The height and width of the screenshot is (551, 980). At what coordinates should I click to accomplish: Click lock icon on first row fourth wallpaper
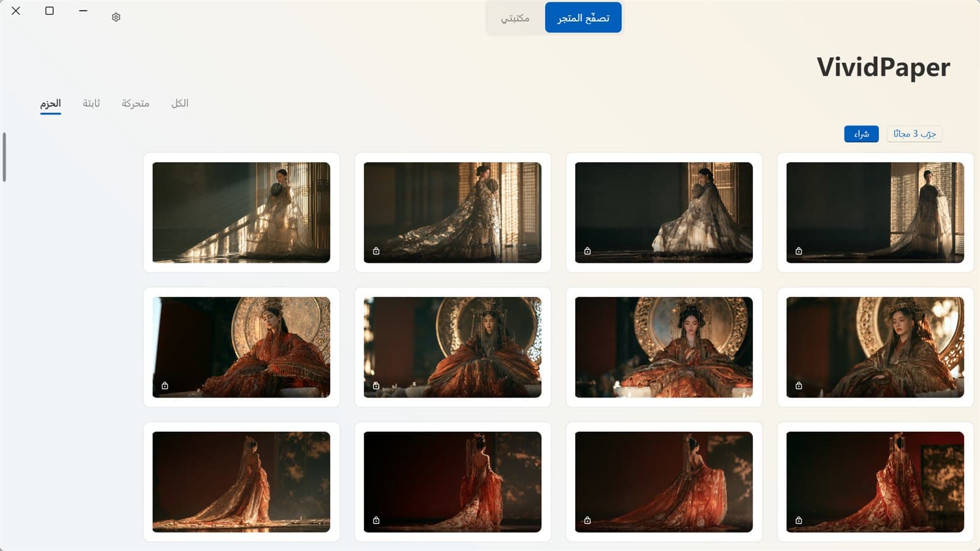pos(799,251)
